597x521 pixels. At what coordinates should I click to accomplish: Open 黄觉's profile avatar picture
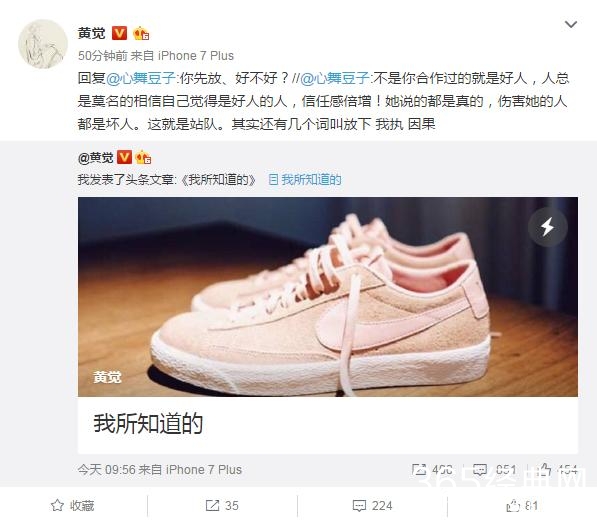pos(43,44)
